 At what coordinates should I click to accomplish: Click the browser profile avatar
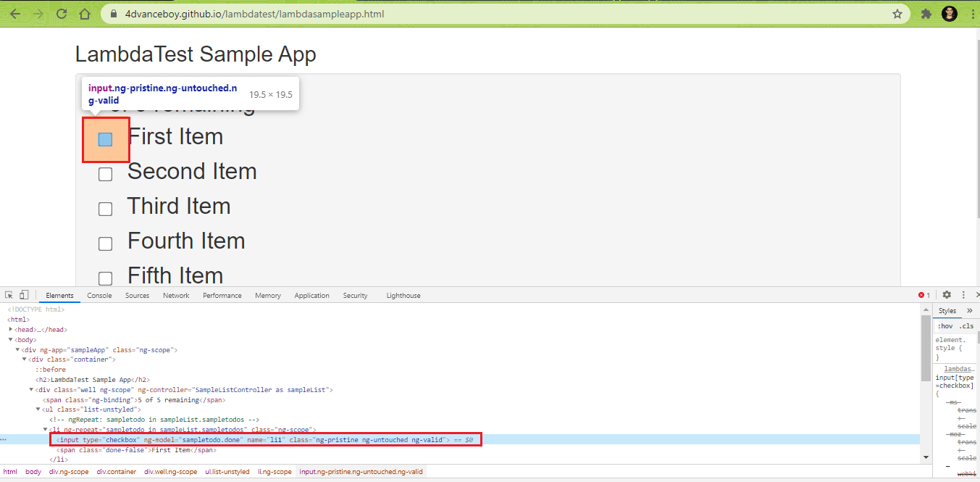point(949,14)
